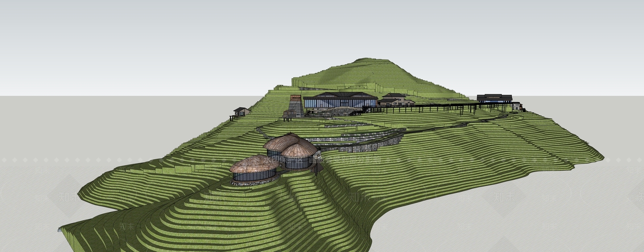644x252 pixels.
Task: Choose the dark-roofed building at the far right
Action: [495, 99]
